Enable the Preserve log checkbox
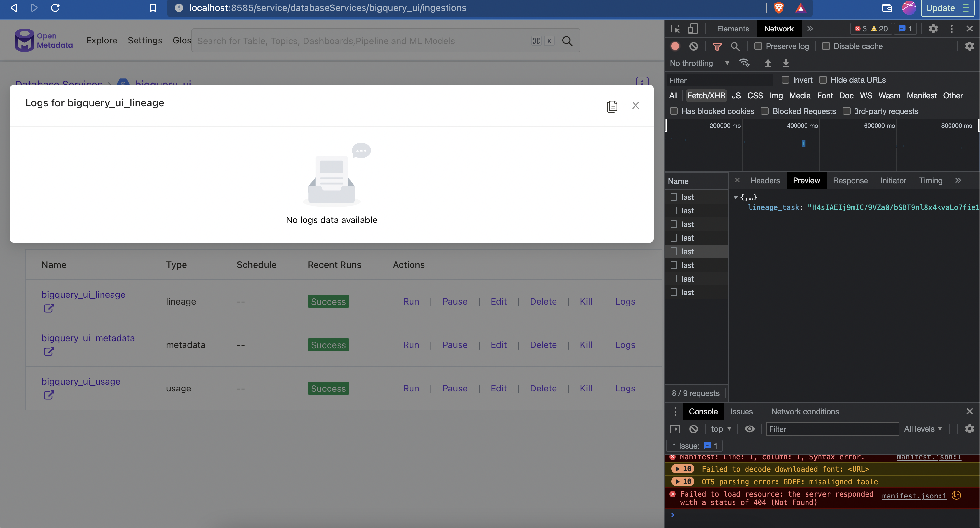980x528 pixels. (758, 46)
